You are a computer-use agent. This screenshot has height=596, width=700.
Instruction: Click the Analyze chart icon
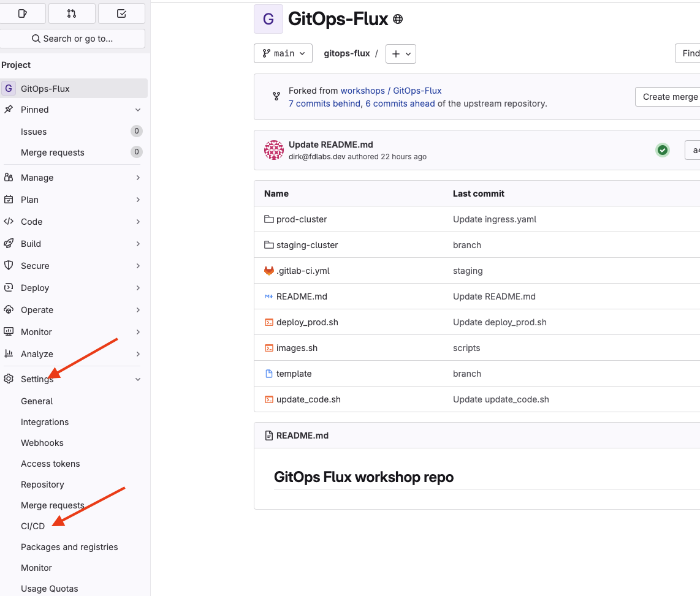(x=9, y=353)
